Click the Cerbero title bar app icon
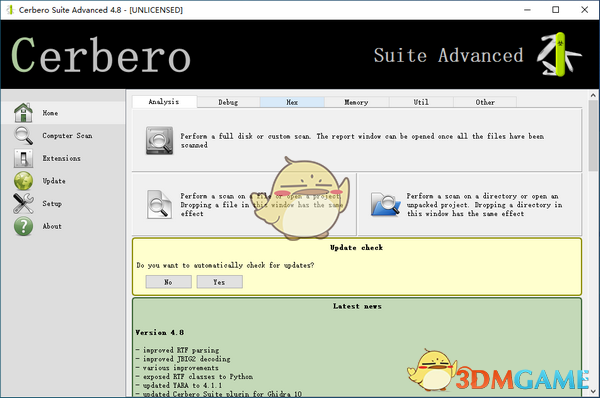Viewport: 600px width, 398px height. coord(10,10)
